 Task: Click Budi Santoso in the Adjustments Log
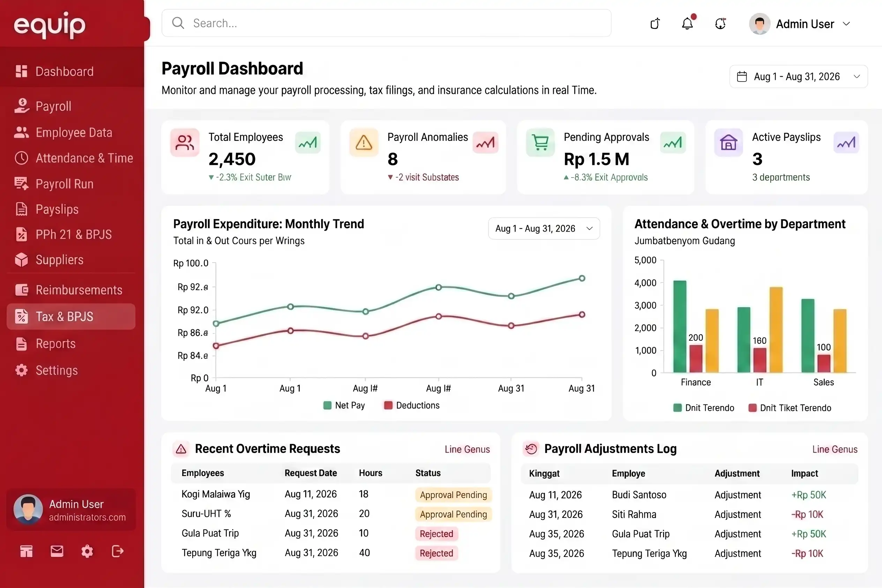click(x=639, y=495)
